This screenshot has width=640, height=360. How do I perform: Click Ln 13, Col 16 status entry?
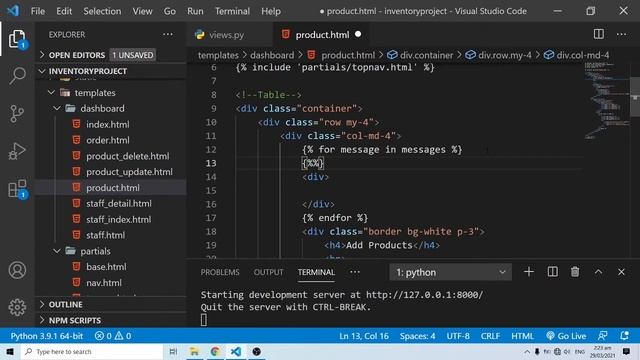coord(364,336)
